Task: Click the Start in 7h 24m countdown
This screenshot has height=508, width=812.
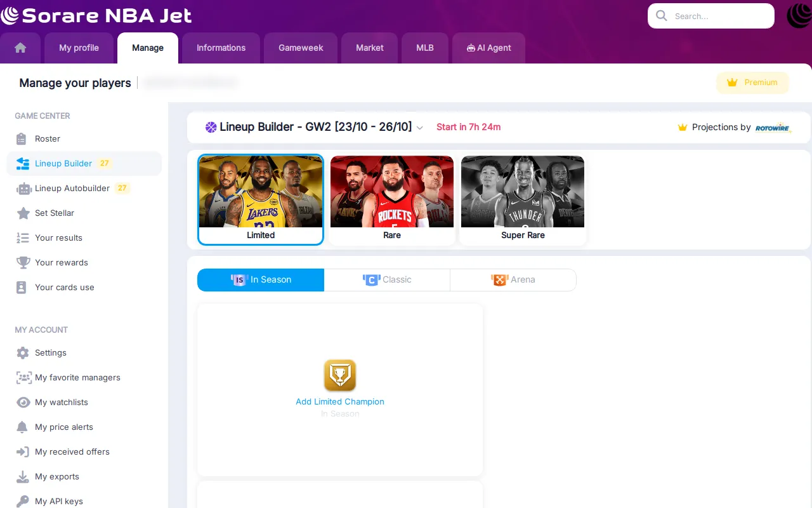Action: [x=468, y=127]
